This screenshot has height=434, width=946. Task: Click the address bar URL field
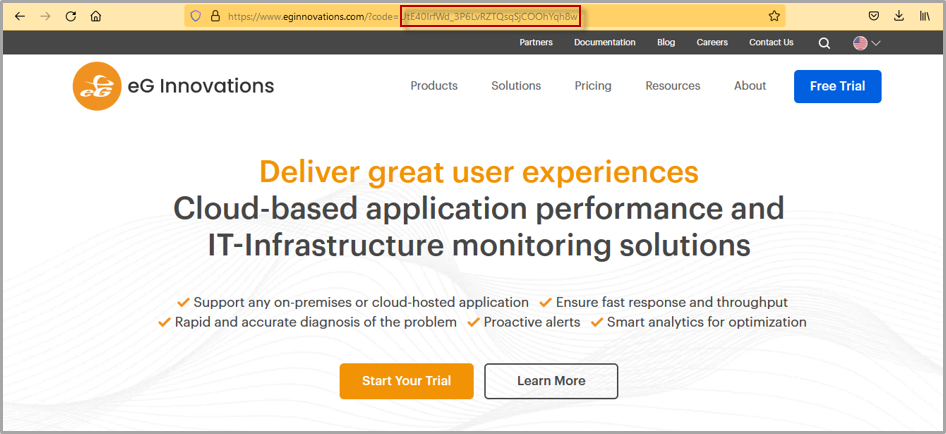coord(486,17)
